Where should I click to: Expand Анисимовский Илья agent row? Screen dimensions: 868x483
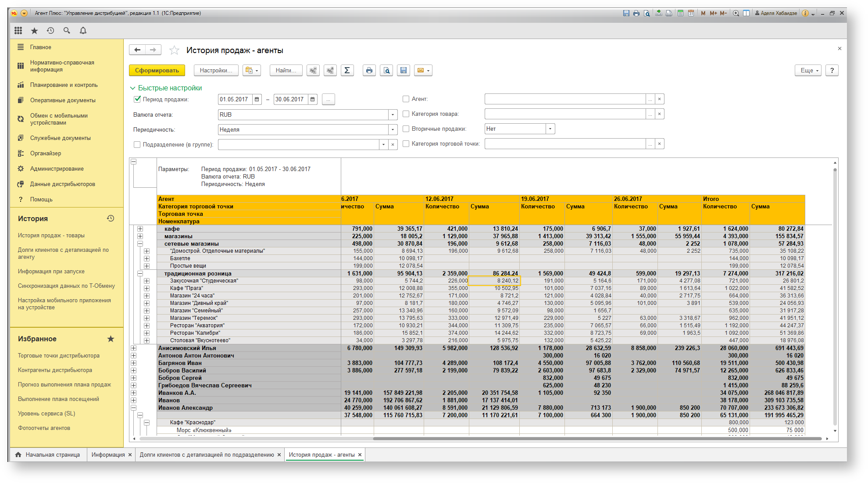(x=133, y=348)
